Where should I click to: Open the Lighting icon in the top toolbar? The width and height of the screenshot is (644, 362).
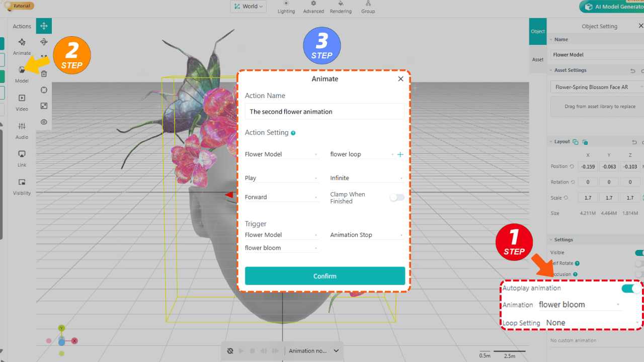[286, 8]
